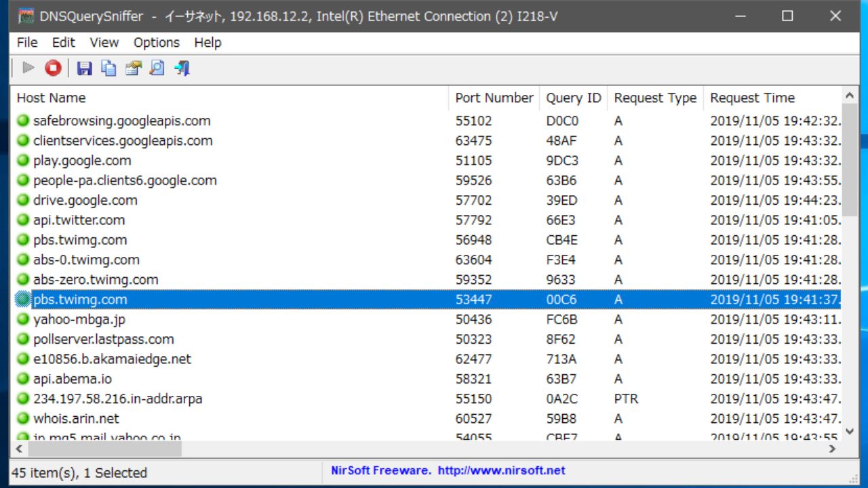868x488 pixels.
Task: Select the people-pa.clients6.google.com row
Action: (426, 180)
